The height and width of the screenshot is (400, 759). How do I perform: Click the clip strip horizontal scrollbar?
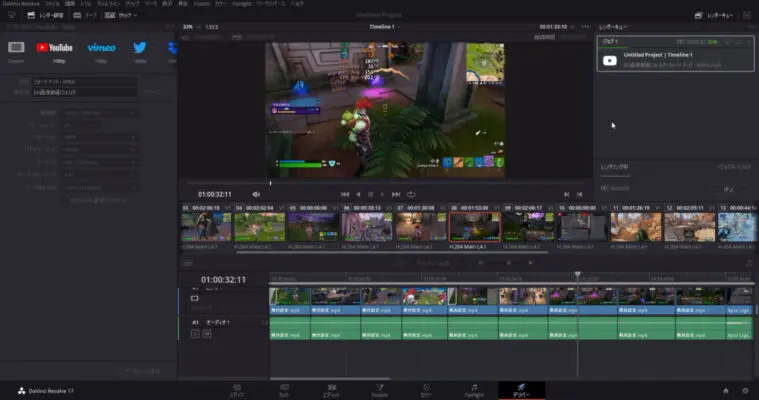(392, 252)
